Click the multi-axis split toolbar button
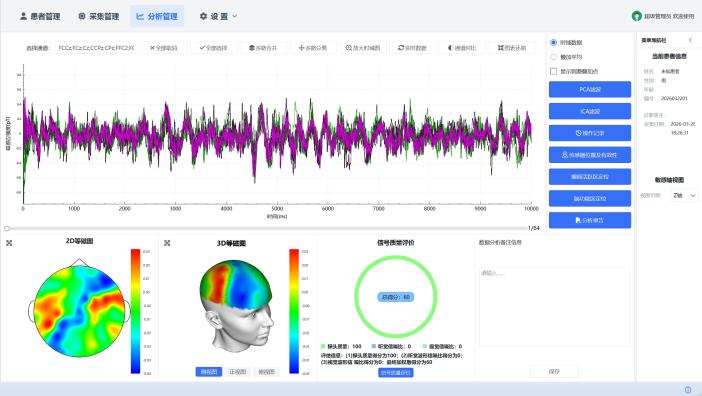This screenshot has width=702, height=396. coord(312,48)
